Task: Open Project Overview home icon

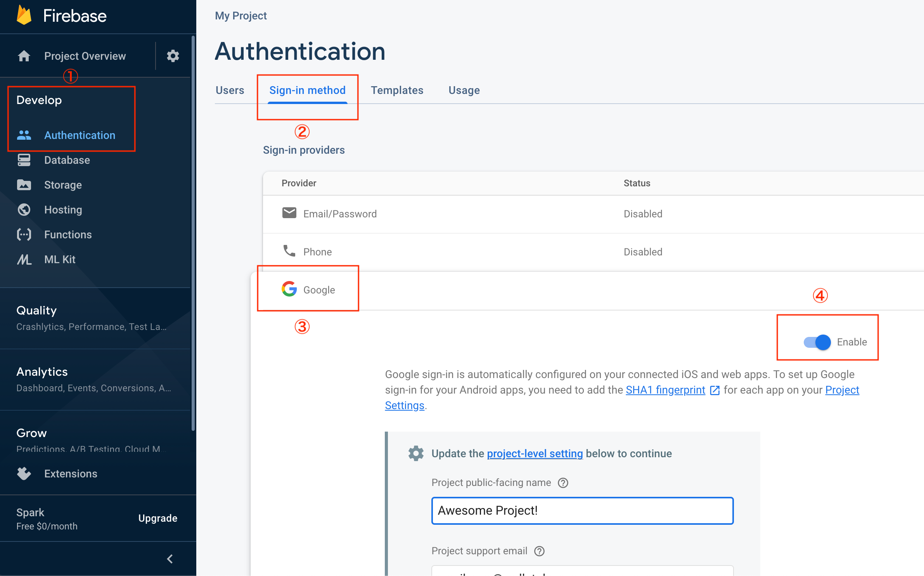Action: (24, 56)
